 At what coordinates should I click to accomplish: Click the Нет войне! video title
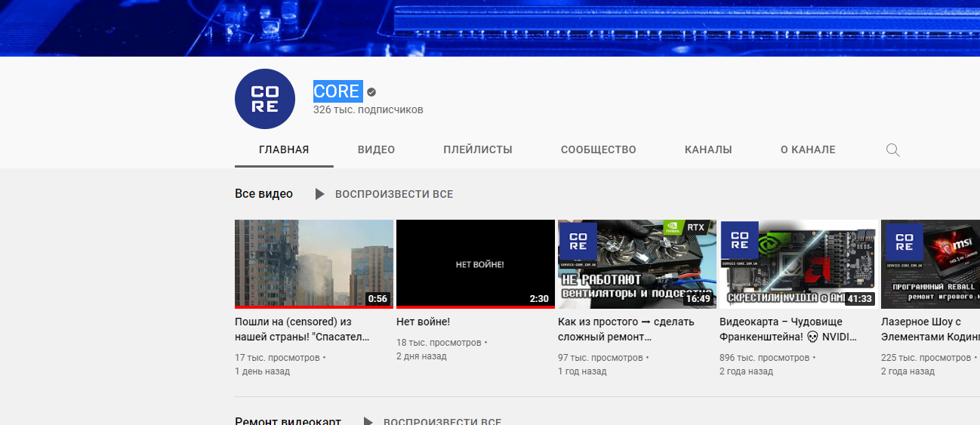pyautogui.click(x=423, y=322)
